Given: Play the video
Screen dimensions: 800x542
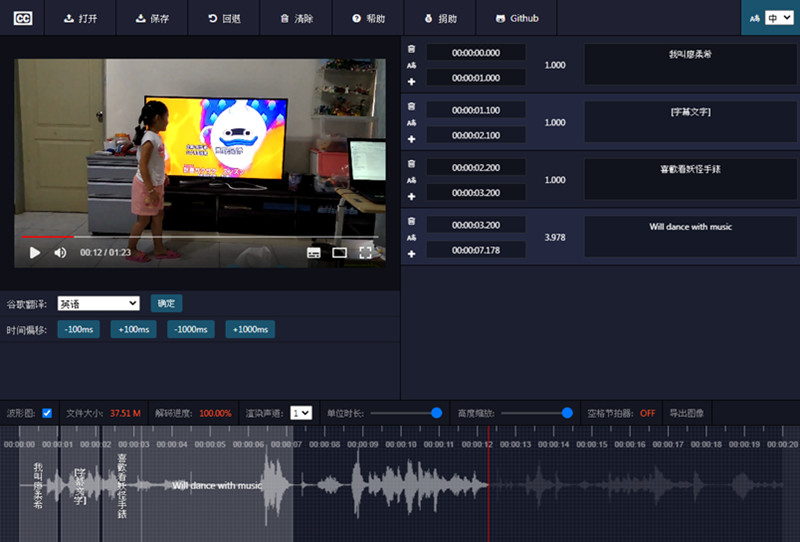Looking at the screenshot, I should pyautogui.click(x=35, y=253).
